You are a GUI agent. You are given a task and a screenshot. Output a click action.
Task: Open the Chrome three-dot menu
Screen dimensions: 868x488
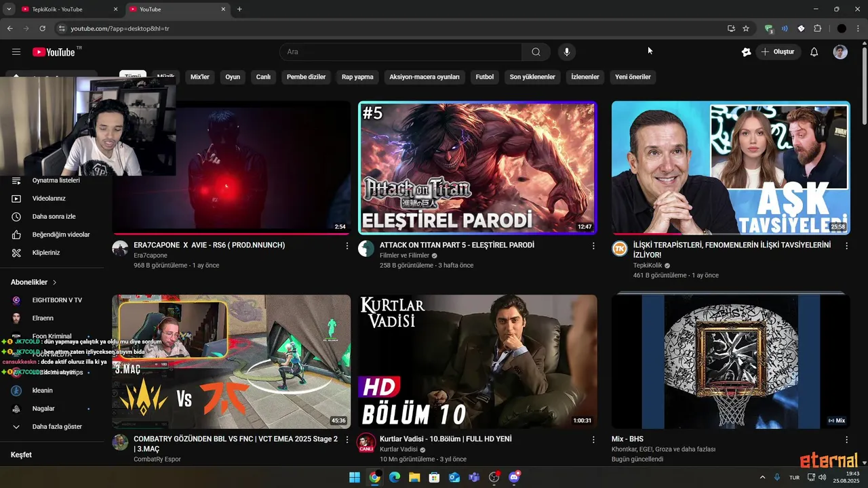[859, 28]
